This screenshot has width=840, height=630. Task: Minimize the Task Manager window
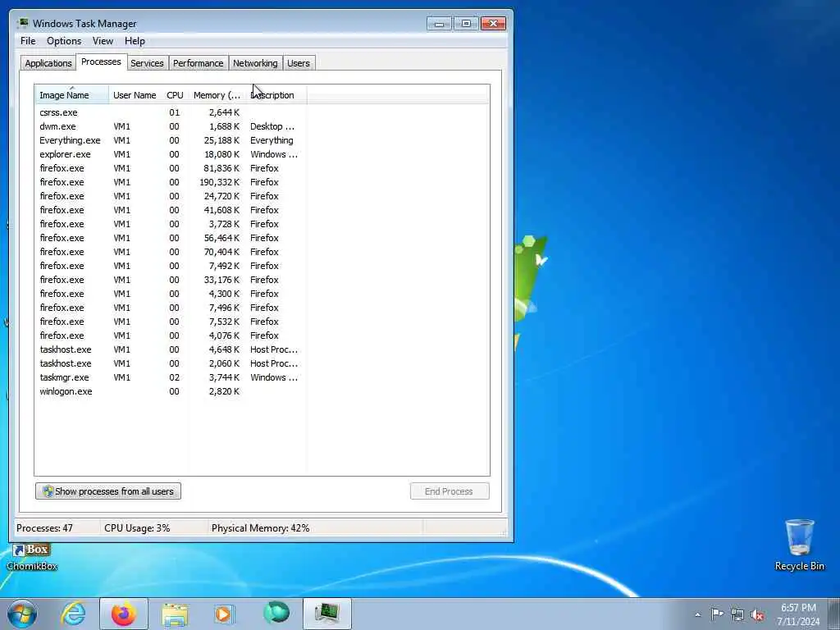click(440, 24)
